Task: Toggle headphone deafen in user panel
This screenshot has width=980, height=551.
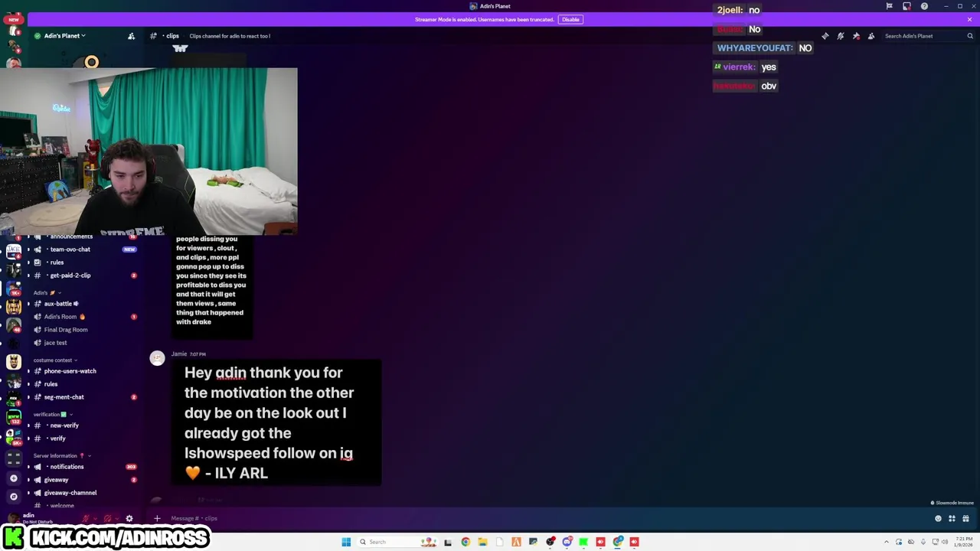Action: (x=107, y=518)
